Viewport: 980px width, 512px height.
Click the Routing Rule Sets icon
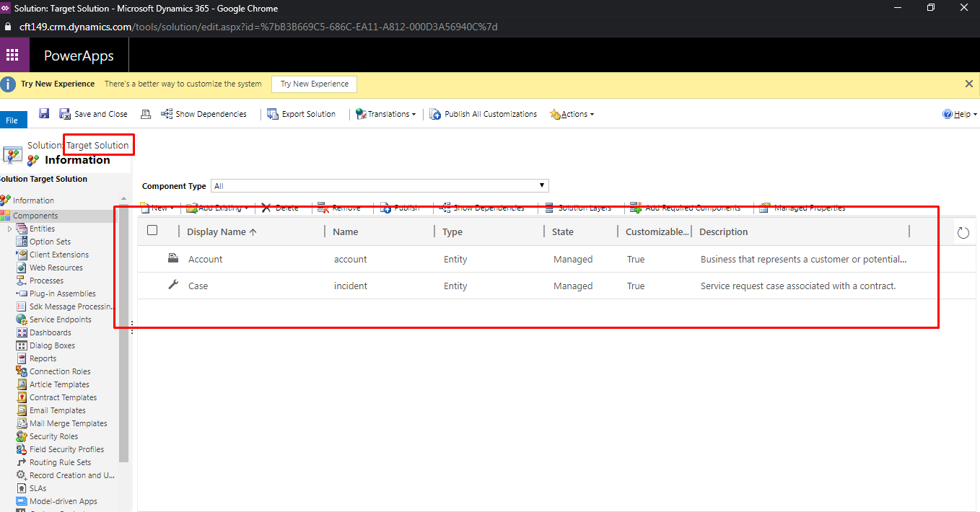22,462
